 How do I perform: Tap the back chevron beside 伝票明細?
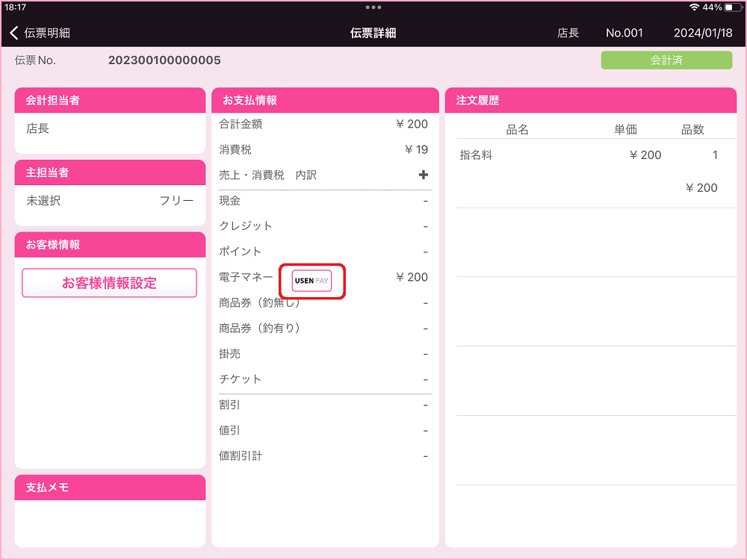(x=14, y=33)
